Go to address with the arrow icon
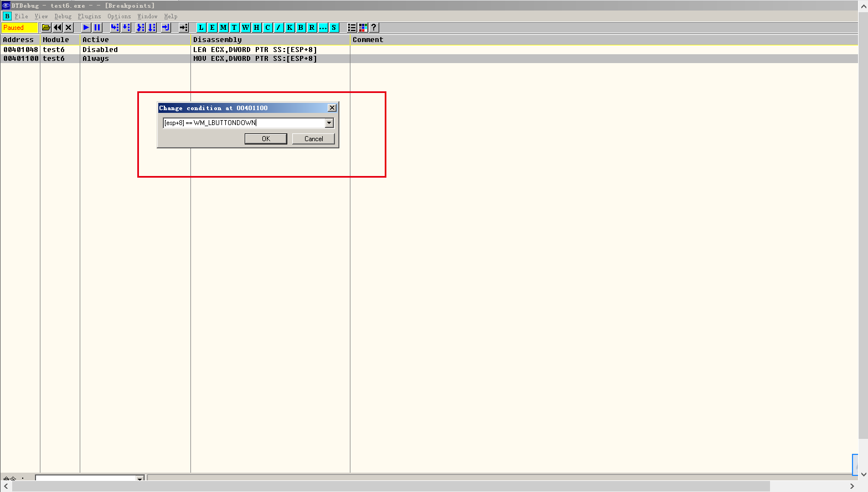This screenshot has width=868, height=492. click(x=184, y=28)
